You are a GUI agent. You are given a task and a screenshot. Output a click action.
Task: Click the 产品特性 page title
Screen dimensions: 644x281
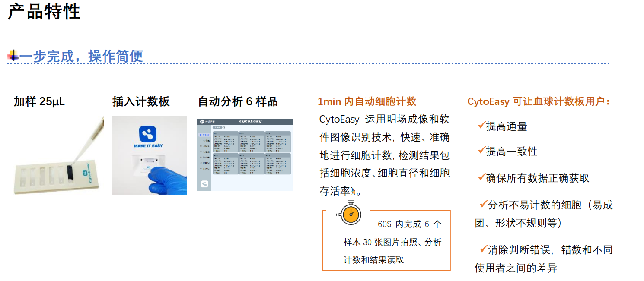pos(44,12)
